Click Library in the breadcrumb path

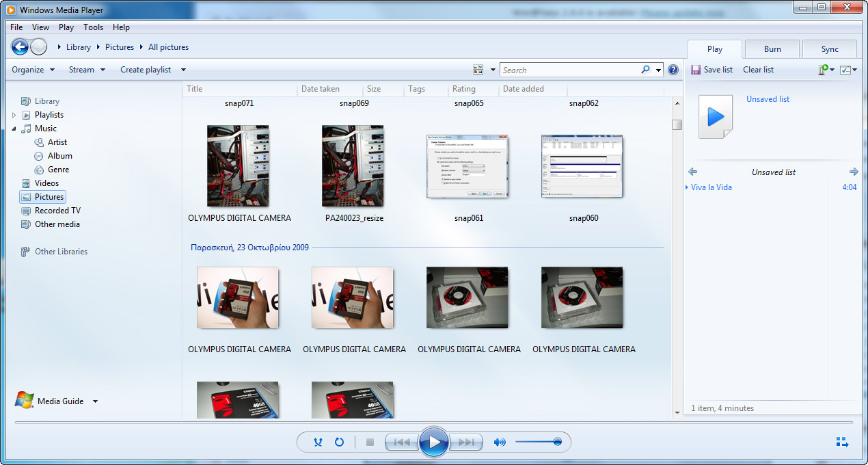point(79,47)
